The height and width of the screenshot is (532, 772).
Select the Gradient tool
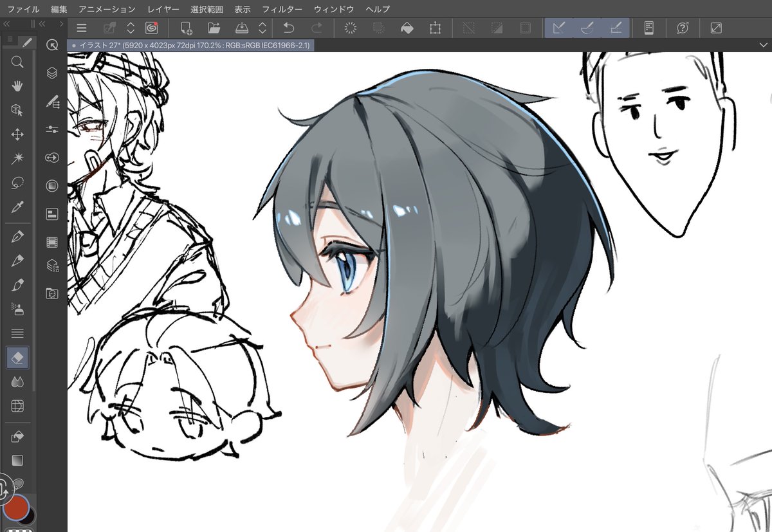[17, 461]
